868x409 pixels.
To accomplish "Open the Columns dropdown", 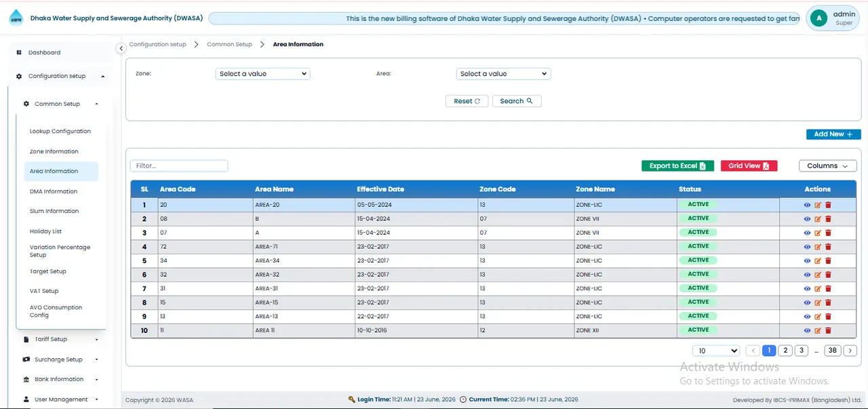I will (x=827, y=166).
